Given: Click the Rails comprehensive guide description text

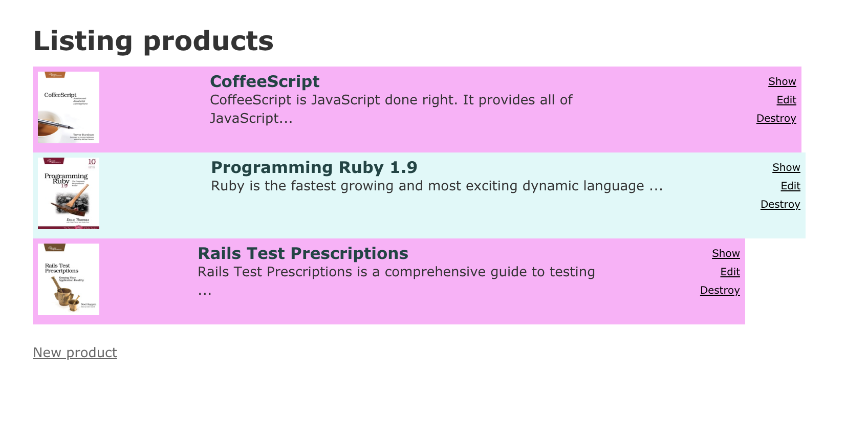Looking at the screenshot, I should (396, 272).
